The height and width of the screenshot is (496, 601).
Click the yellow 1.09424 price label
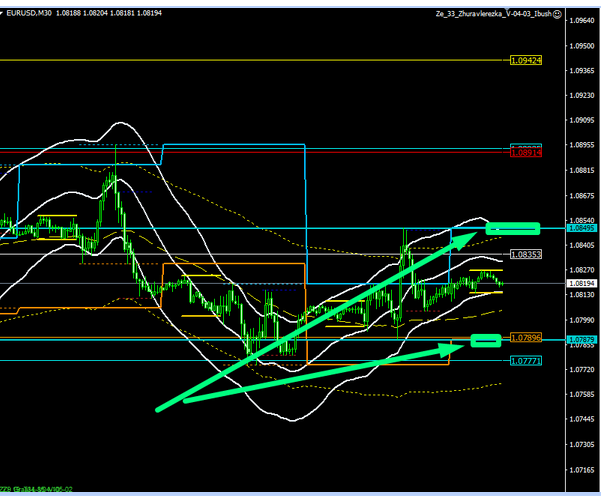point(525,61)
